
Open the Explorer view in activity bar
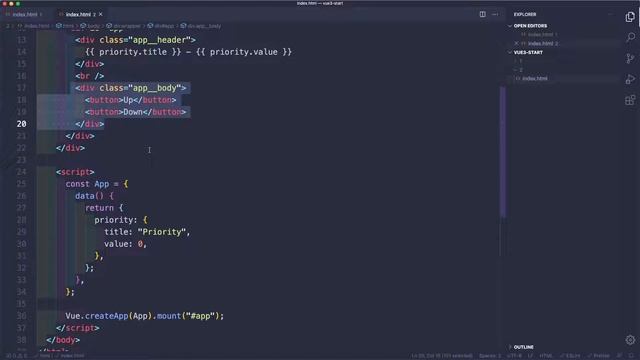click(630, 17)
